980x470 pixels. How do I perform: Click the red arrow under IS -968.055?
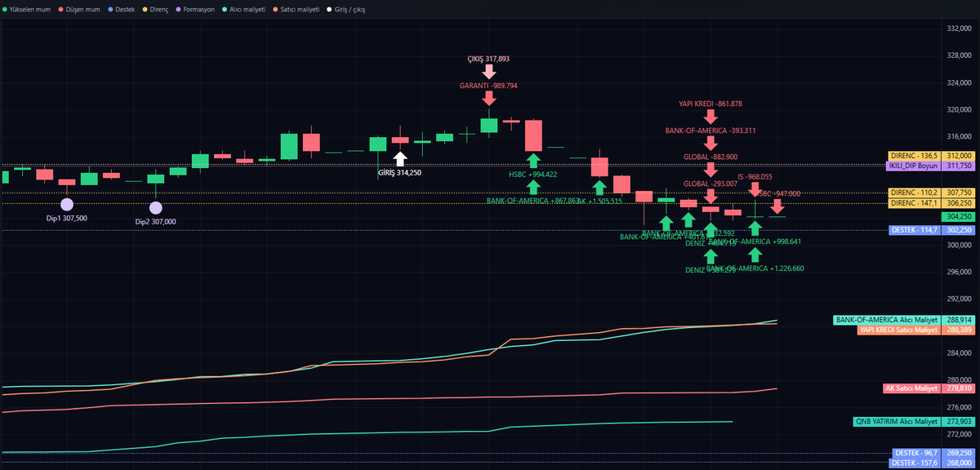(755, 188)
